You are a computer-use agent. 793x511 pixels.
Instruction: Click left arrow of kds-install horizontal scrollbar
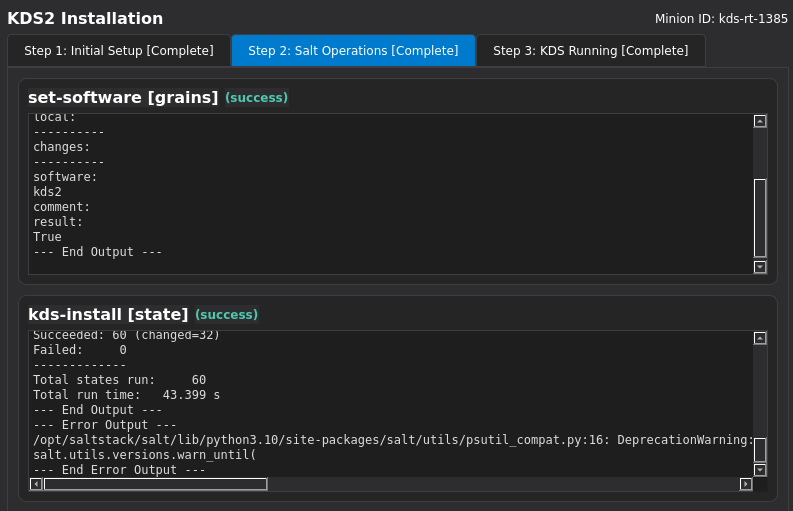click(x=36, y=484)
